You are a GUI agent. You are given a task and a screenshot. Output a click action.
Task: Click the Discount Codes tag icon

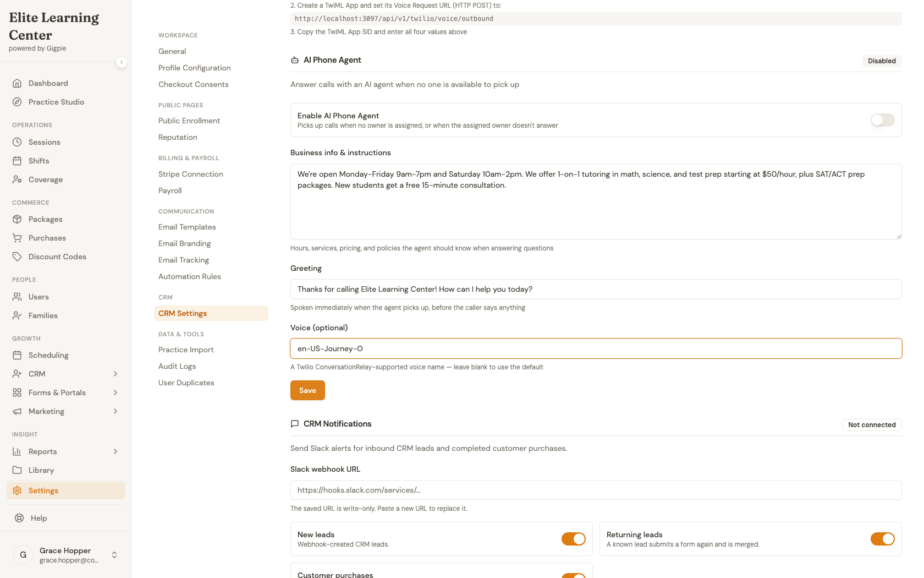point(17,257)
